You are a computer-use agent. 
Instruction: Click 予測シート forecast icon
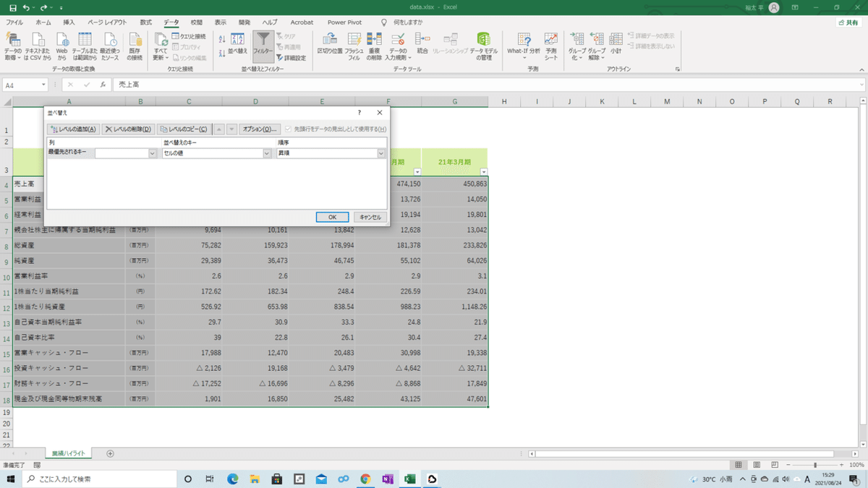tap(551, 46)
